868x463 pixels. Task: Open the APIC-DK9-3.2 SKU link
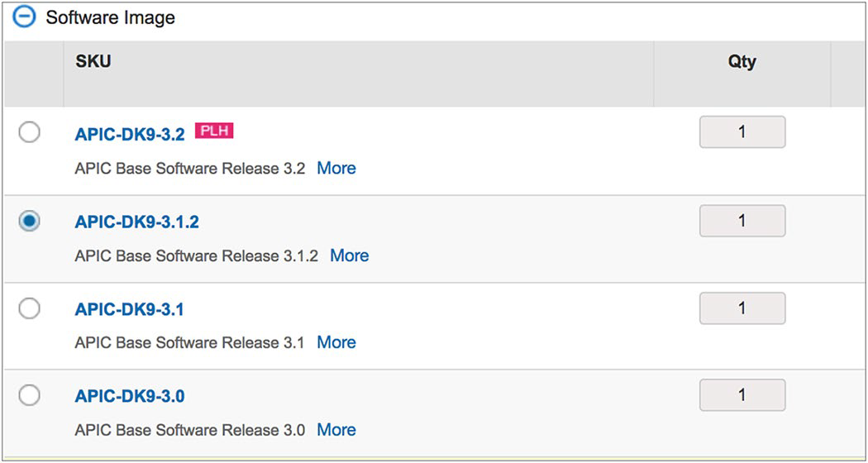coord(130,134)
